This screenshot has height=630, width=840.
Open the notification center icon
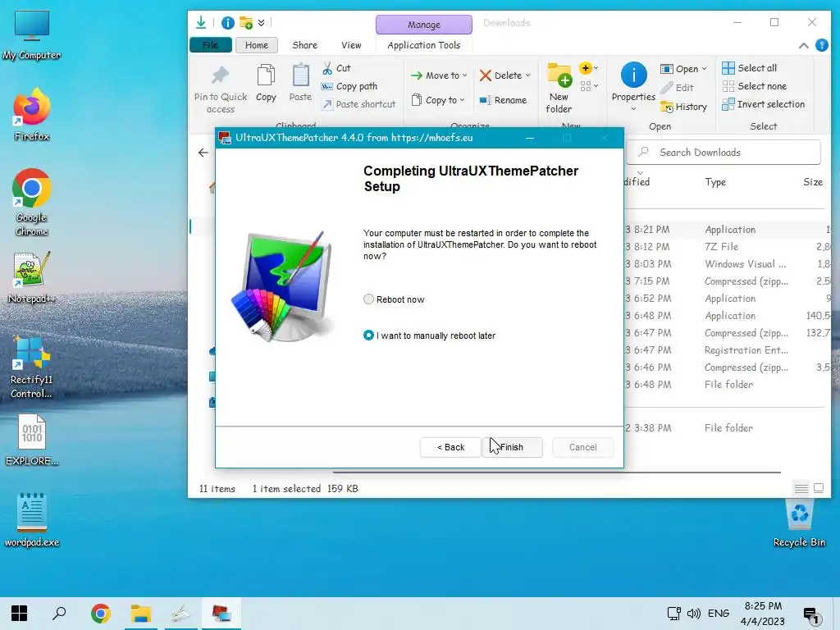(x=811, y=615)
